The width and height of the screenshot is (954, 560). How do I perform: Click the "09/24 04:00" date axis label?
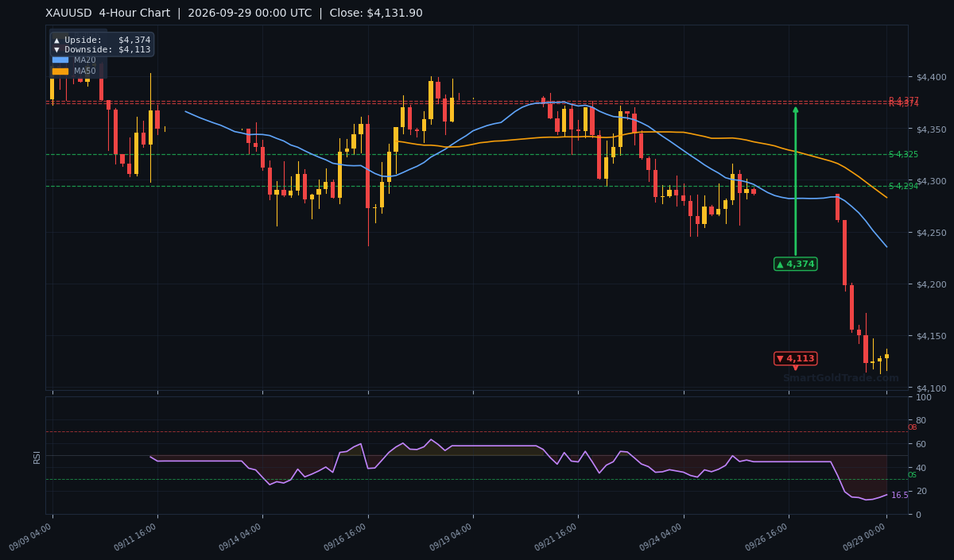click(663, 537)
